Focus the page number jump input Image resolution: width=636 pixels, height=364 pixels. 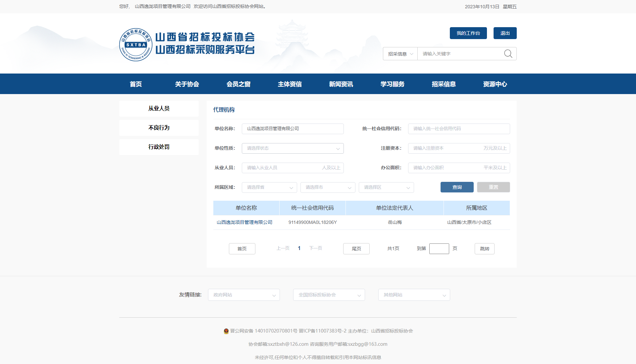(x=439, y=249)
